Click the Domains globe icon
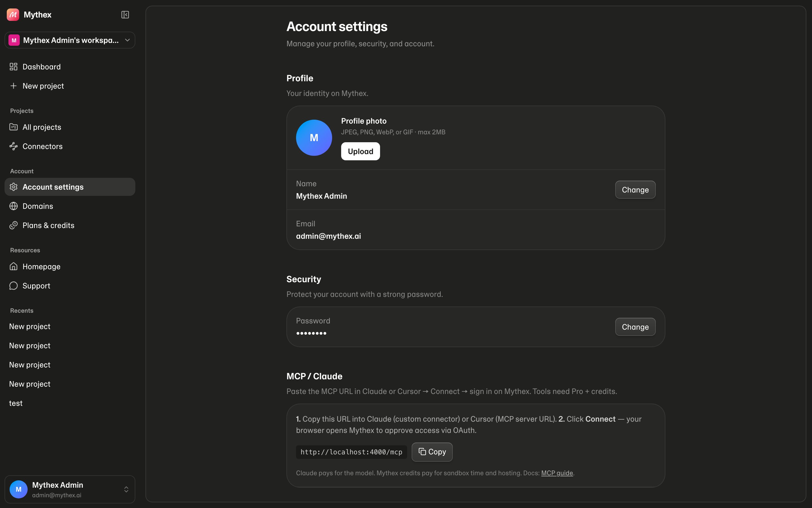Image resolution: width=812 pixels, height=508 pixels. [x=14, y=206]
